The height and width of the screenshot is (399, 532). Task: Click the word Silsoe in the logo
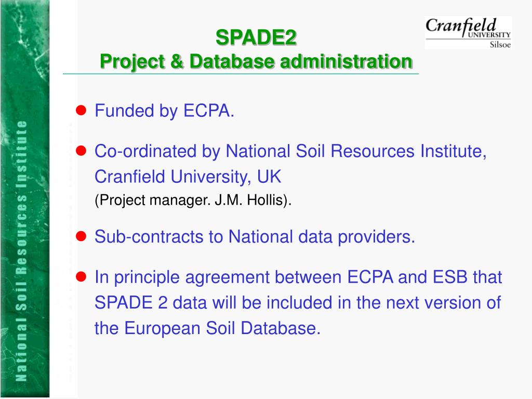[x=500, y=45]
